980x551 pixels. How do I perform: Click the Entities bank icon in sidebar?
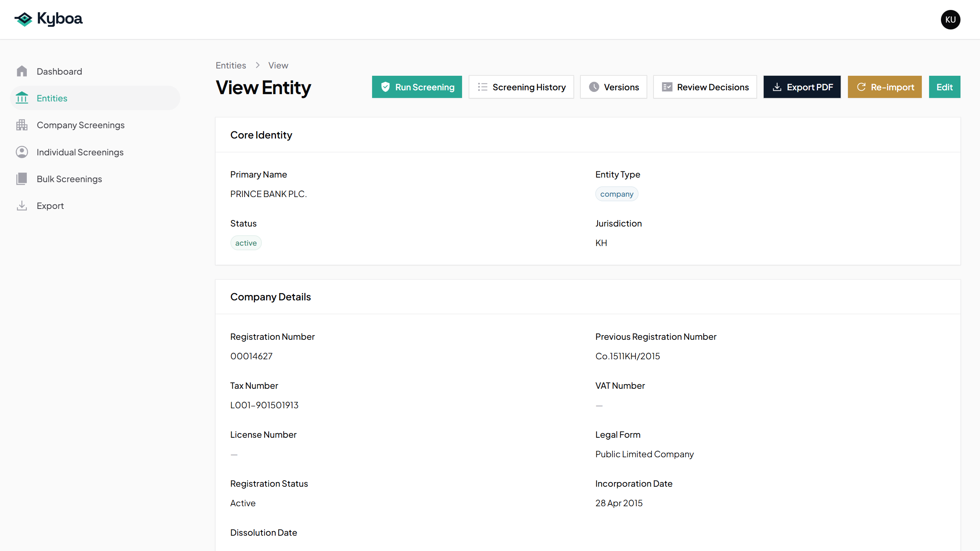(22, 98)
